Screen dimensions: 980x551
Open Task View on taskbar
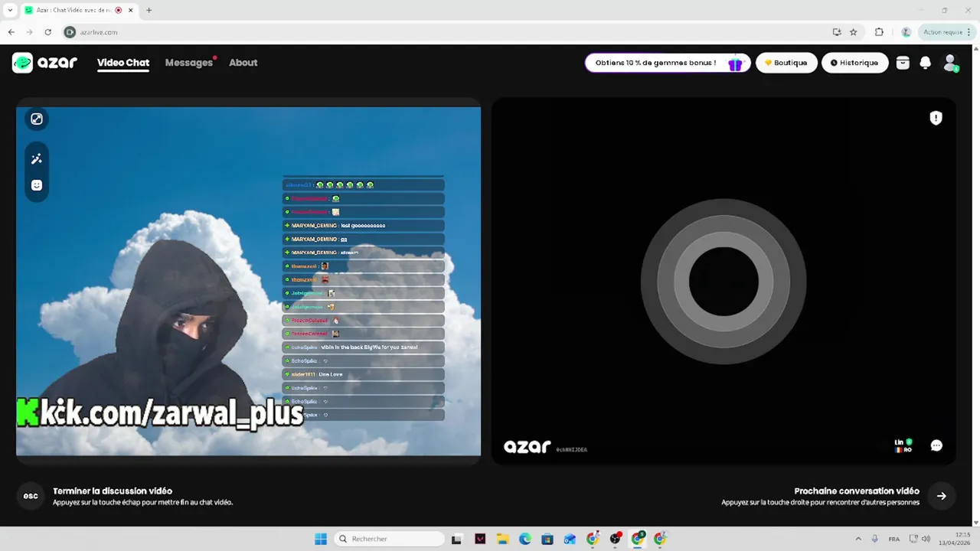coord(457,539)
